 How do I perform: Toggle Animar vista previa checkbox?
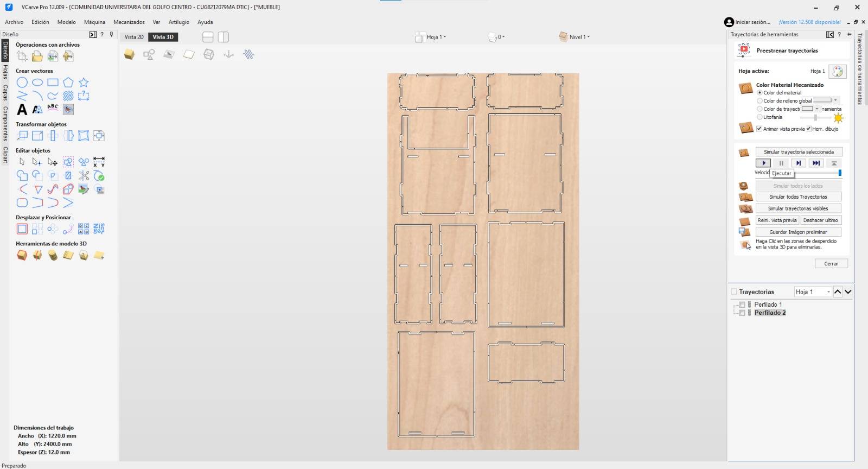click(759, 129)
